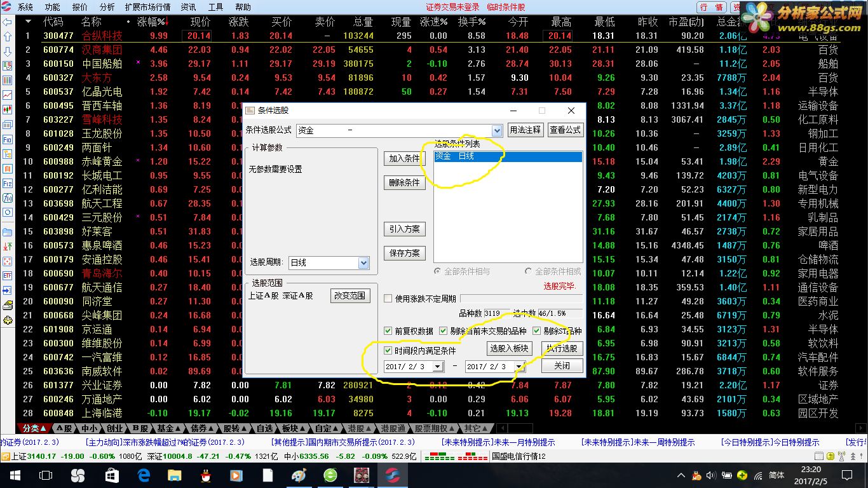
Task: Open Windows Store taskbar icon
Action: point(112,475)
